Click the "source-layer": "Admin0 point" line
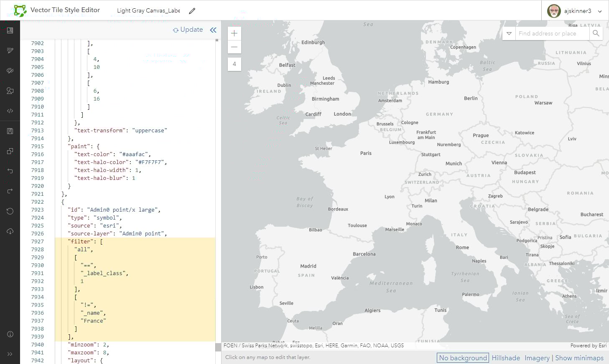 (x=117, y=233)
